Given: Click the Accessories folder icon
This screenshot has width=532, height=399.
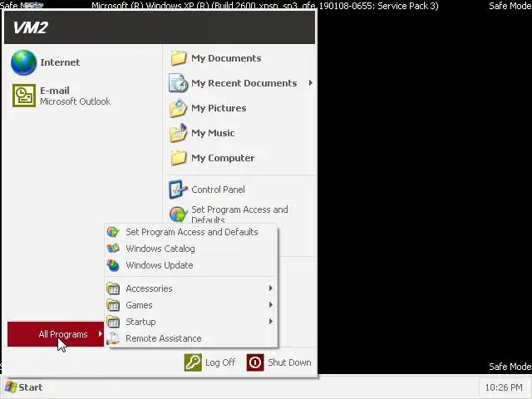Looking at the screenshot, I should pos(113,288).
